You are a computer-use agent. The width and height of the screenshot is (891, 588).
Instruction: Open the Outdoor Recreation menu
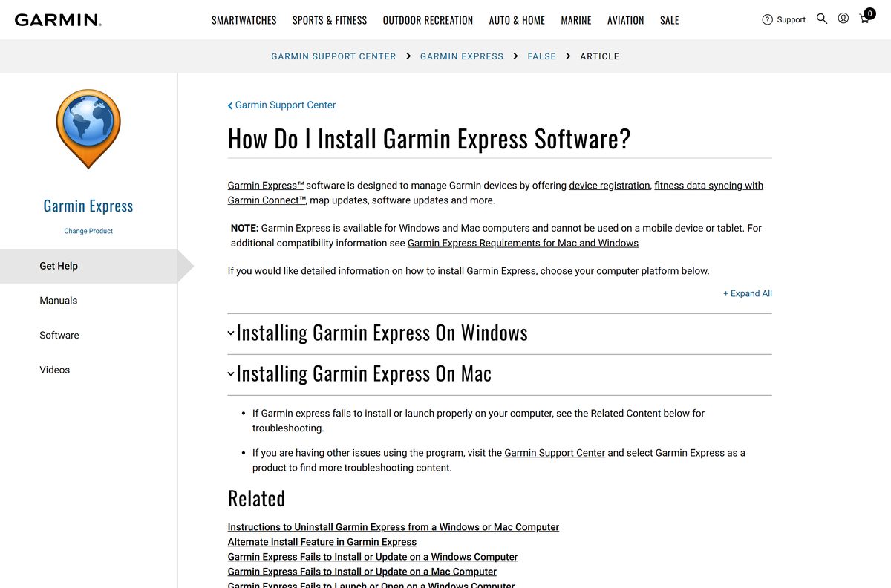(x=428, y=20)
